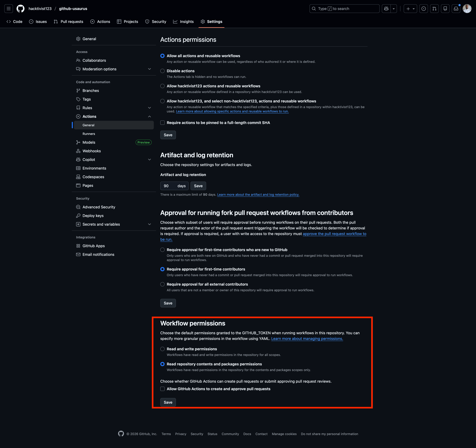Select Read and write permissions radio

point(162,349)
